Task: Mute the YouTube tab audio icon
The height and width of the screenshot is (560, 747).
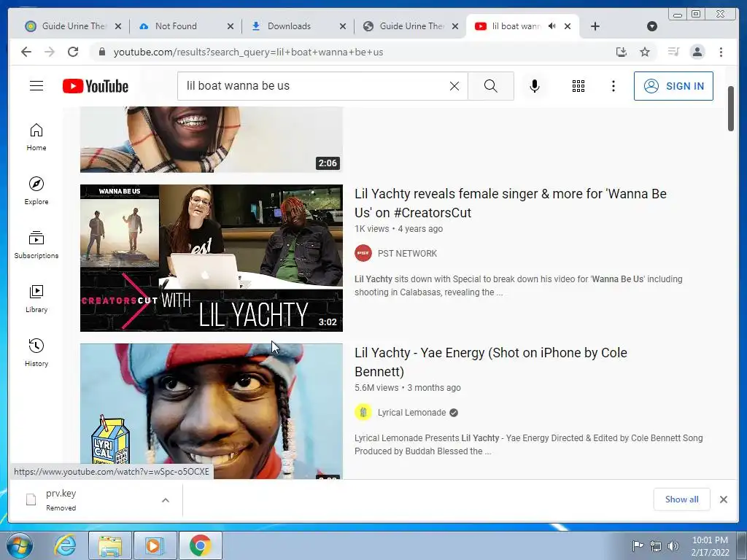Action: pyautogui.click(x=551, y=26)
